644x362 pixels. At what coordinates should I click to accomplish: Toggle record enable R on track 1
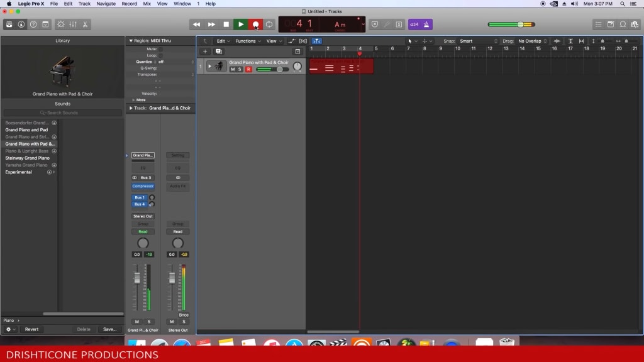pyautogui.click(x=248, y=69)
